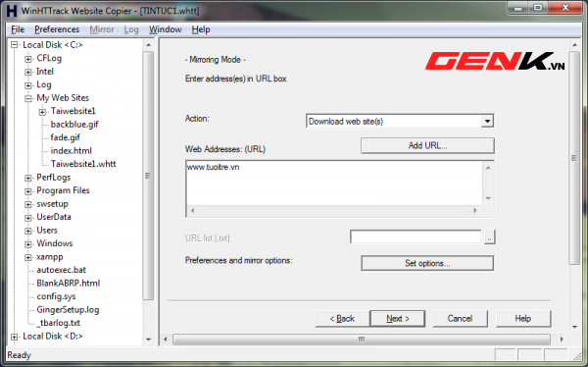This screenshot has height=367, width=588.
Task: Expand the CFLog folder
Action: coord(28,59)
